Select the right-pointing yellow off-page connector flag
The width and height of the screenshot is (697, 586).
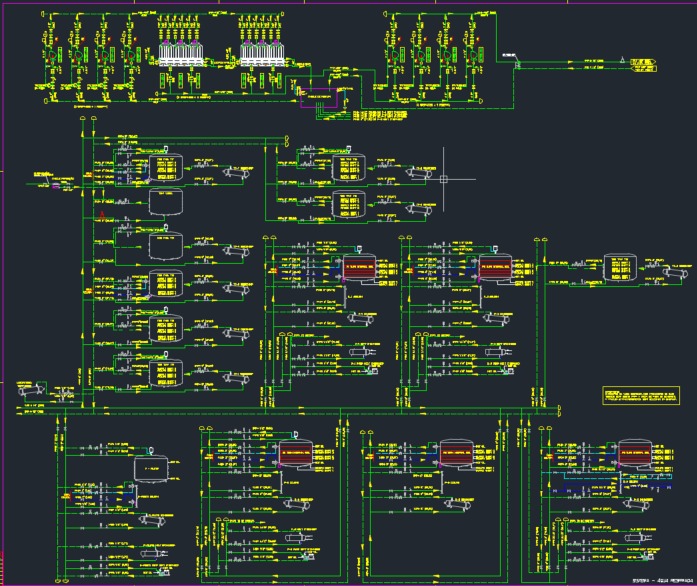(x=643, y=61)
